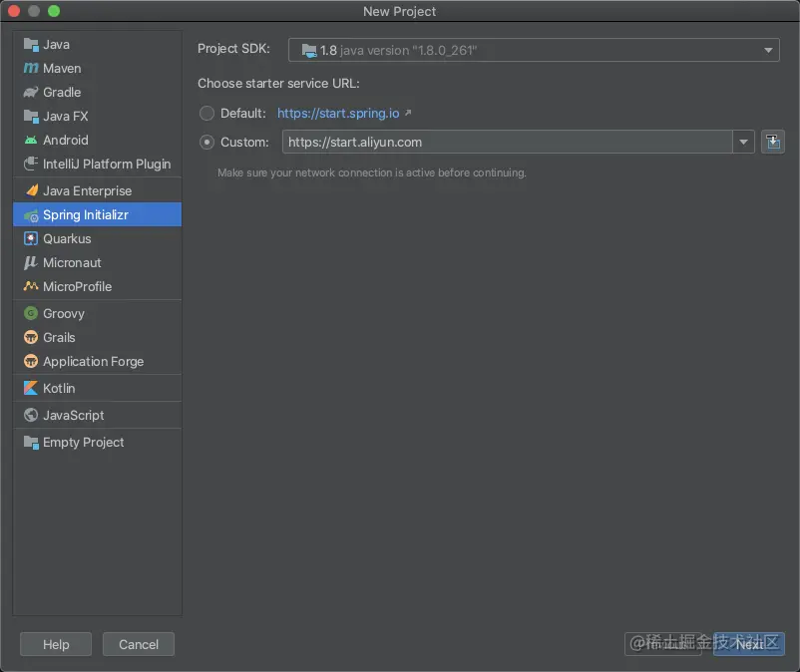Click the JavaScript globe icon
Viewport: 800px width, 672px height.
click(31, 415)
